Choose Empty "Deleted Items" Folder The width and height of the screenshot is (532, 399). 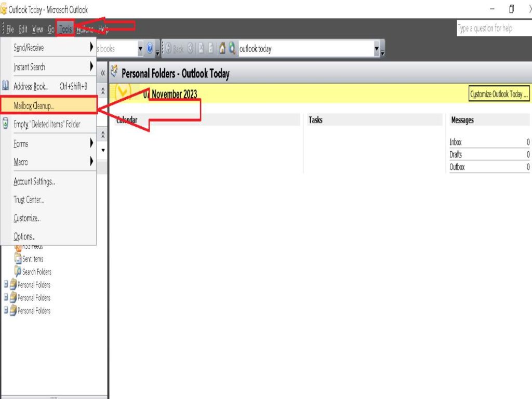pos(48,124)
